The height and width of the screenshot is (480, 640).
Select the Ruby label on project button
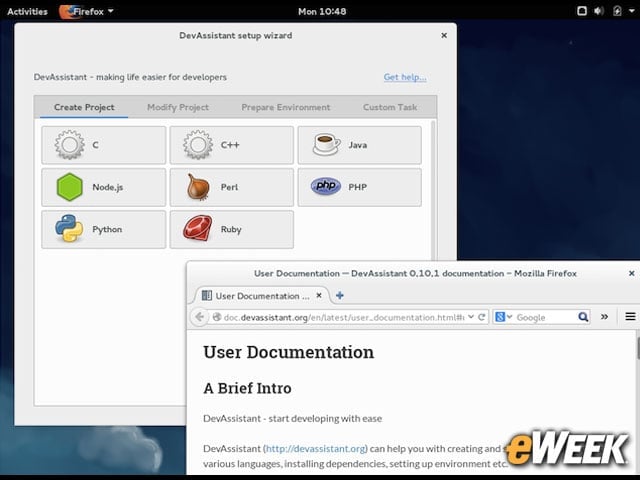231,229
